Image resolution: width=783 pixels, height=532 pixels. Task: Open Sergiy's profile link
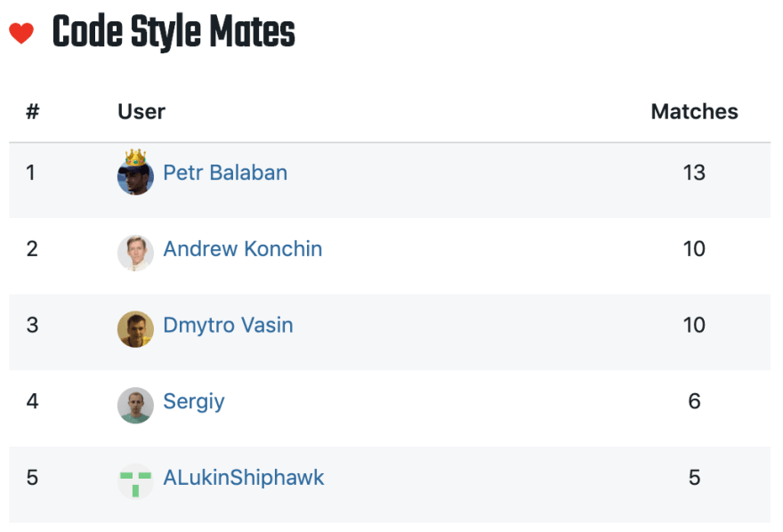(x=194, y=402)
